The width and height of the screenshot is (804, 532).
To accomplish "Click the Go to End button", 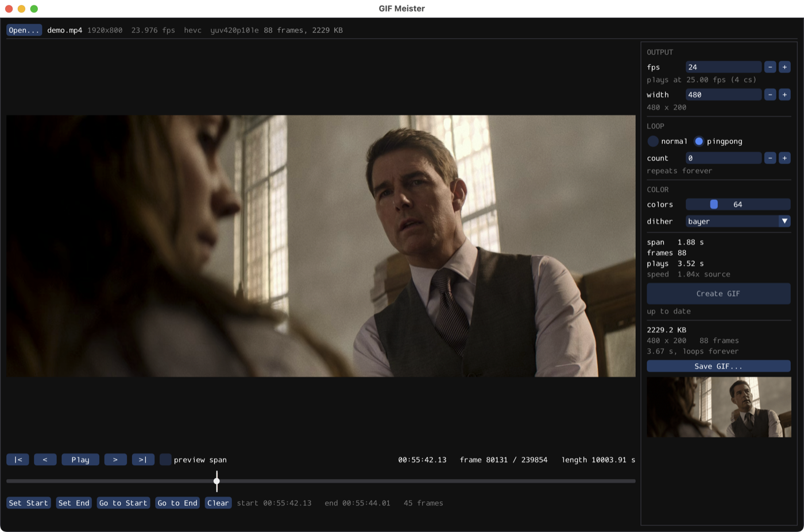I will [x=177, y=503].
